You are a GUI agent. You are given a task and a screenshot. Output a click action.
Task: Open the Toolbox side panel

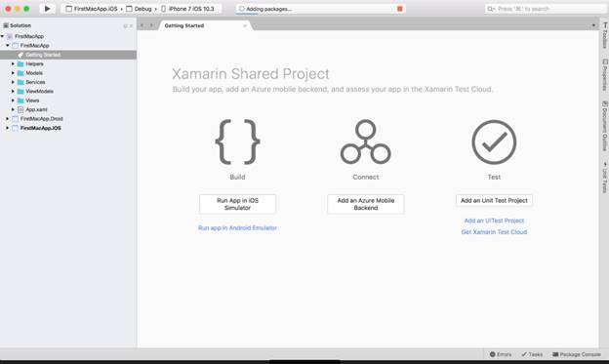(605, 35)
